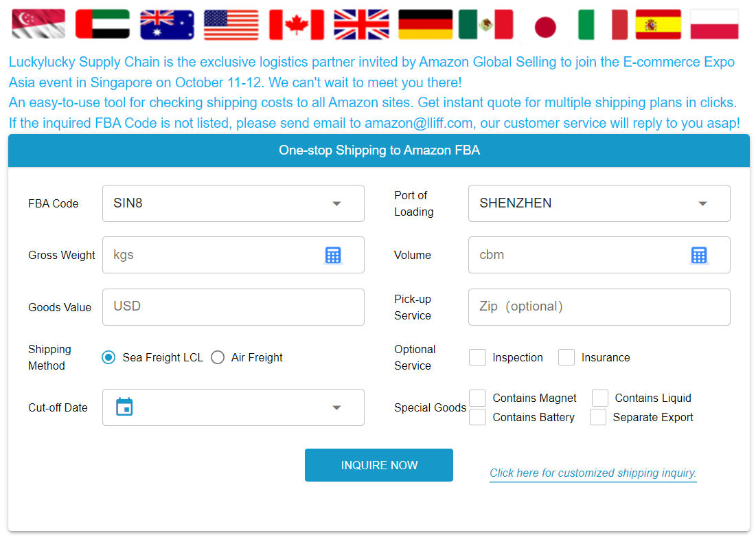756x540 pixels.
Task: Choose the Spain flag icon
Action: click(x=658, y=24)
